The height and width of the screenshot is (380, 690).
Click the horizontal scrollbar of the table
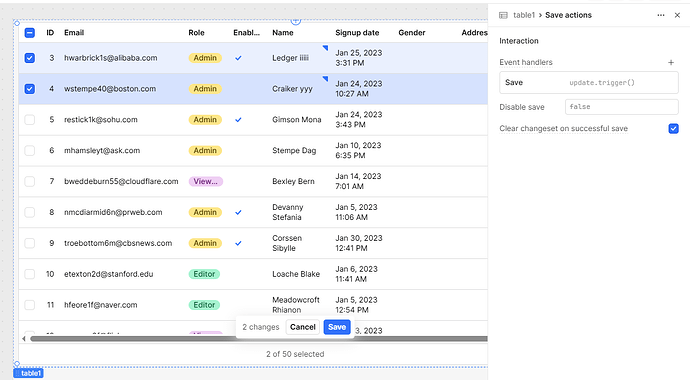(x=259, y=339)
